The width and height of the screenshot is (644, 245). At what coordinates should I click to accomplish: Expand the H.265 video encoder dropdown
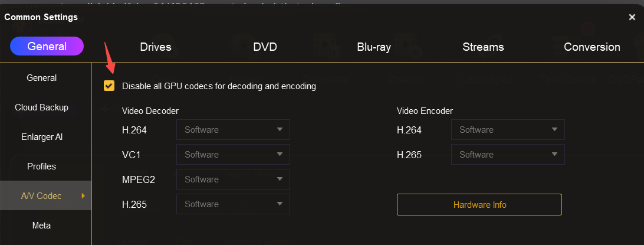pyautogui.click(x=508, y=155)
